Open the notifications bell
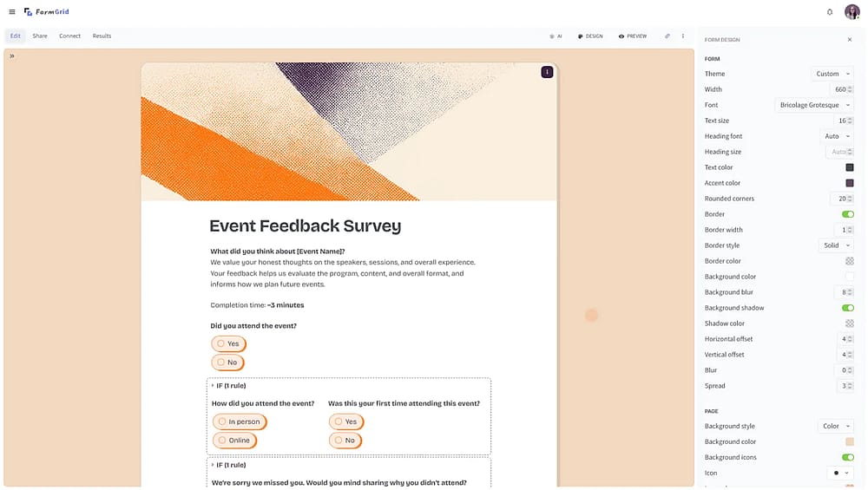 pyautogui.click(x=829, y=11)
